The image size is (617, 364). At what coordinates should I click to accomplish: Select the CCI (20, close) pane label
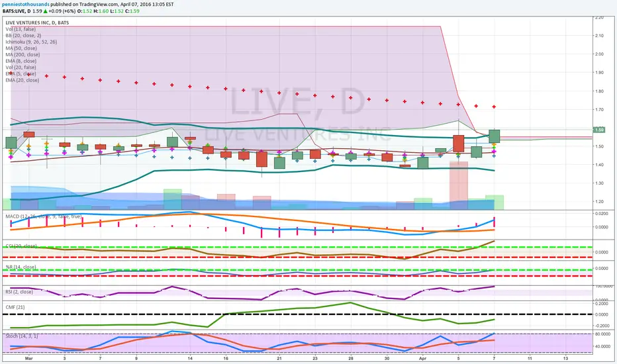click(21, 246)
